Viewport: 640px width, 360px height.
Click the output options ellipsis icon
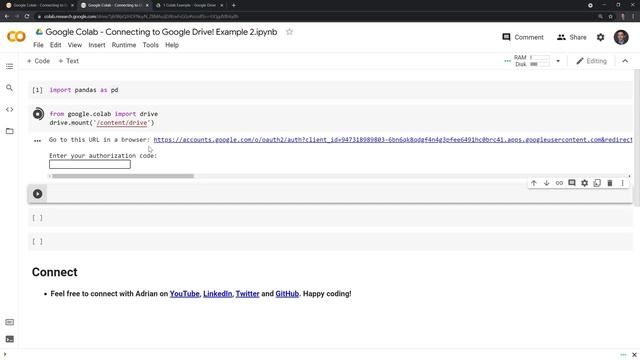38,140
